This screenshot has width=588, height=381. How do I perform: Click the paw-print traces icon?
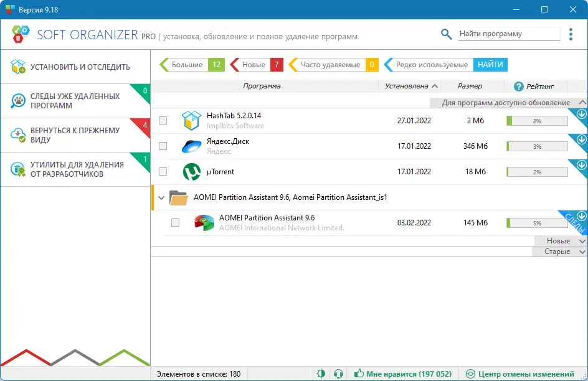pyautogui.click(x=18, y=101)
